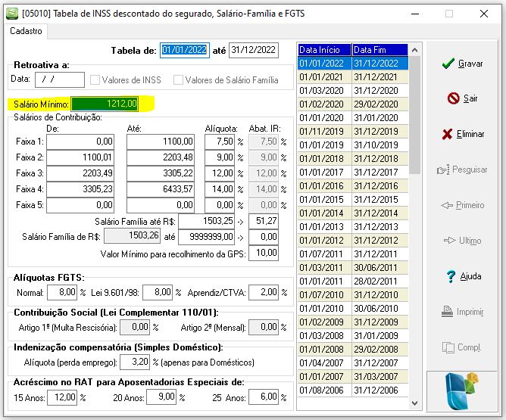
Task: Click the Salário Mínimo field 1212,00
Action: coord(105,104)
